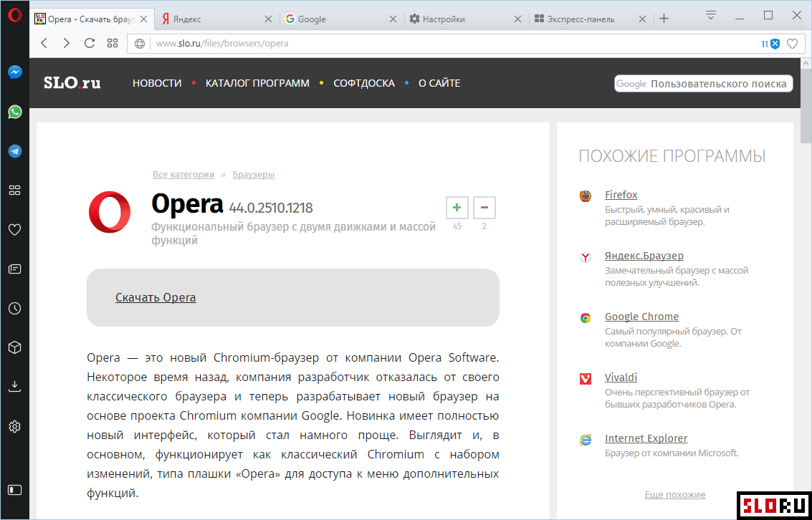
Task: Click the SLO.ru site logo
Action: pyautogui.click(x=72, y=83)
